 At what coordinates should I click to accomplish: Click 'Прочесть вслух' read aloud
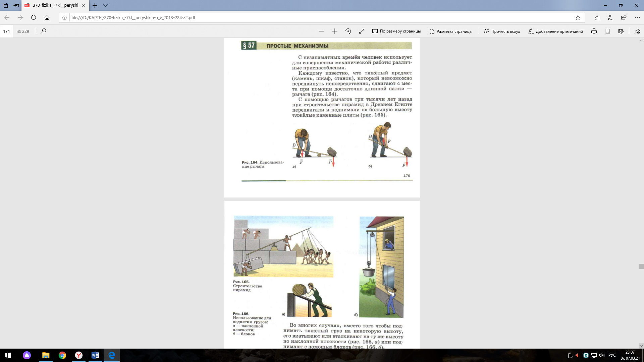pos(502,31)
